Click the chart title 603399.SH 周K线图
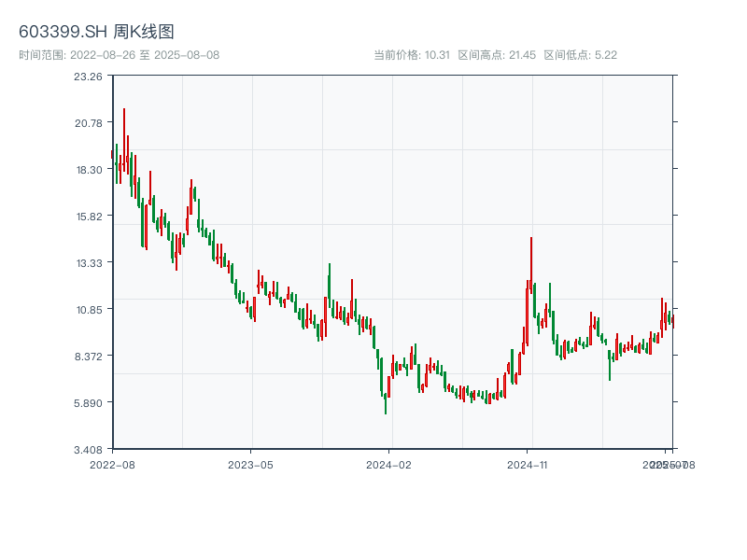 96,32
